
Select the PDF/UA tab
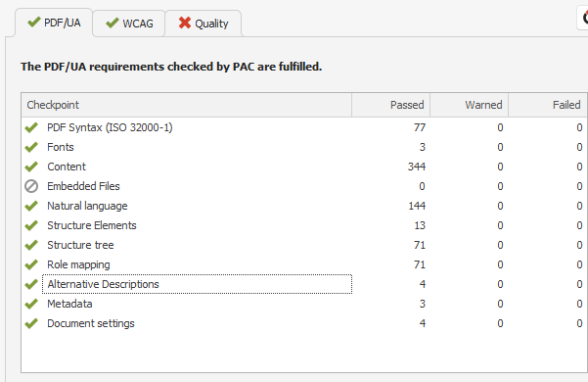click(x=54, y=23)
